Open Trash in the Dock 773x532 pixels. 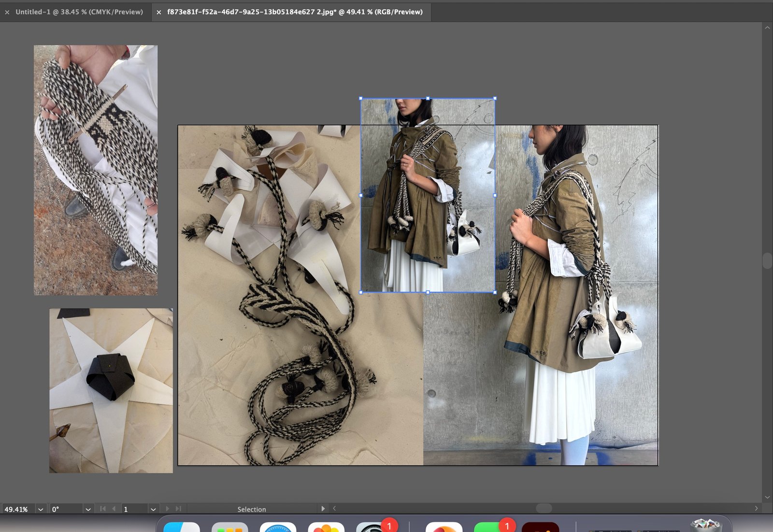click(706, 525)
